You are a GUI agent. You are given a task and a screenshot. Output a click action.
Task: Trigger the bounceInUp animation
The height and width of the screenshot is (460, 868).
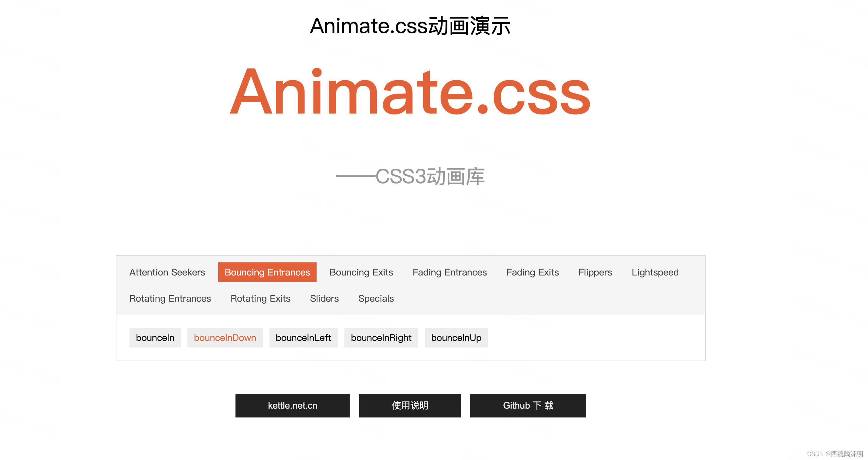tap(456, 338)
